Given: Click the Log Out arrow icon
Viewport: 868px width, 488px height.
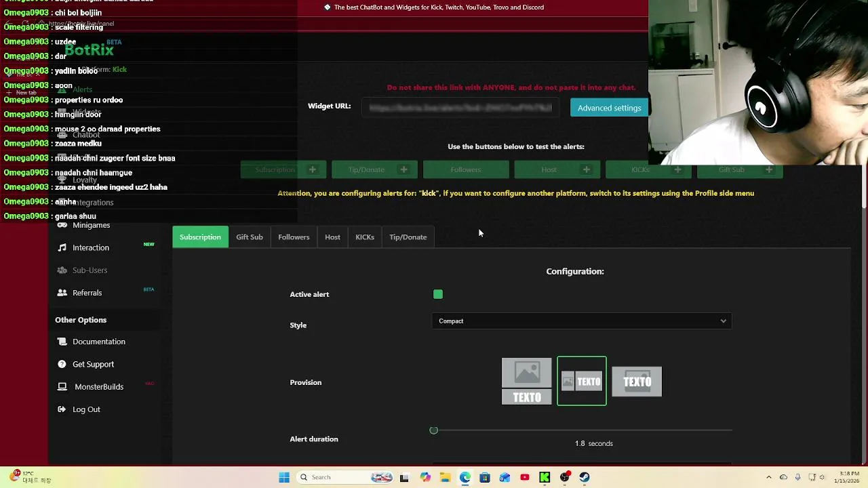Looking at the screenshot, I should tap(62, 409).
